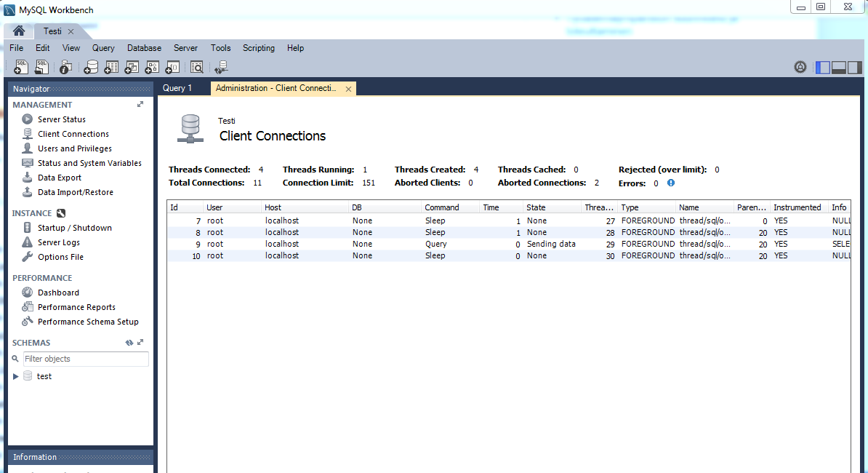Switch to the Query 1 tab
This screenshot has width=868, height=473.
coord(177,88)
